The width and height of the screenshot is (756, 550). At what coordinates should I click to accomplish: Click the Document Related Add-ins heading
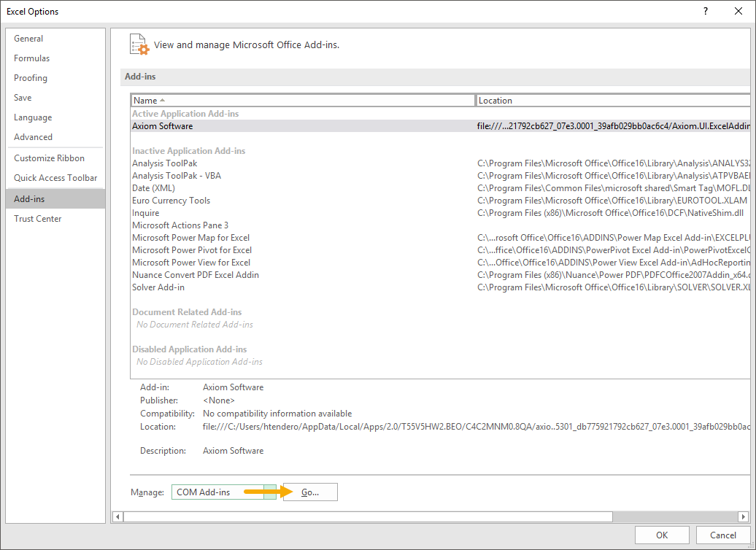(187, 312)
